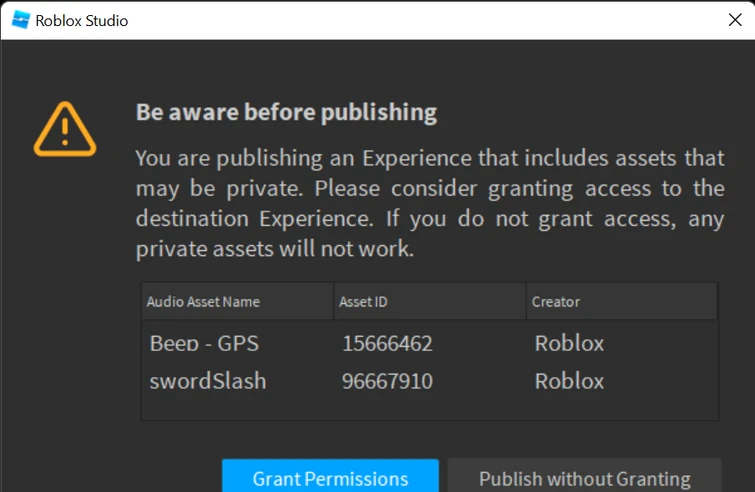Screen dimensions: 755x492
Task: Close the Roblox Studio dialog
Action: 735,19
